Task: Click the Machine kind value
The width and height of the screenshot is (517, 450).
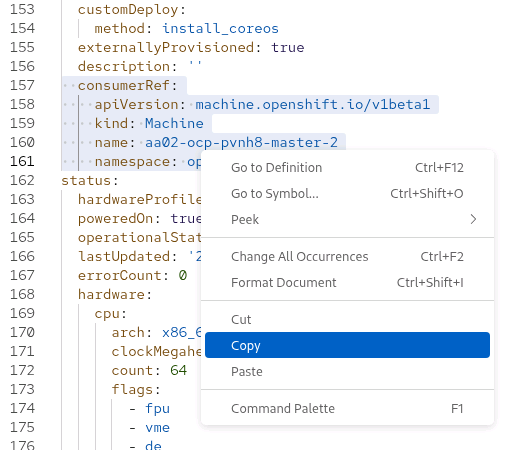Action: [x=174, y=124]
